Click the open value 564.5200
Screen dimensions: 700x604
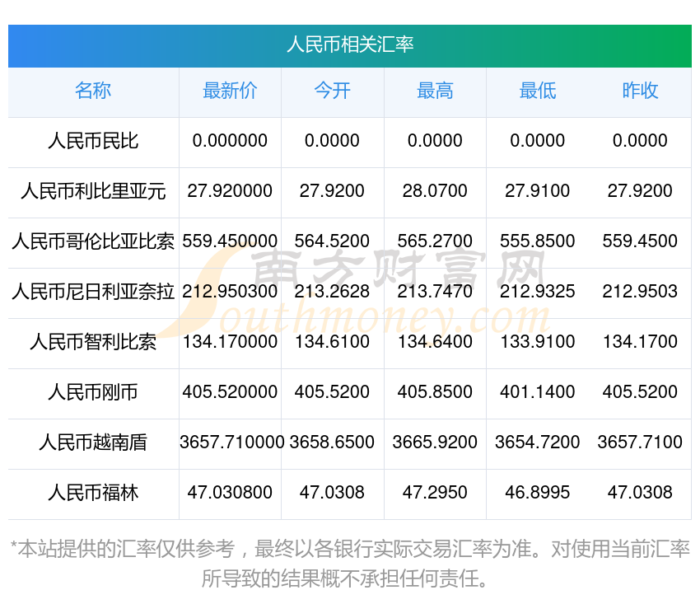(332, 241)
